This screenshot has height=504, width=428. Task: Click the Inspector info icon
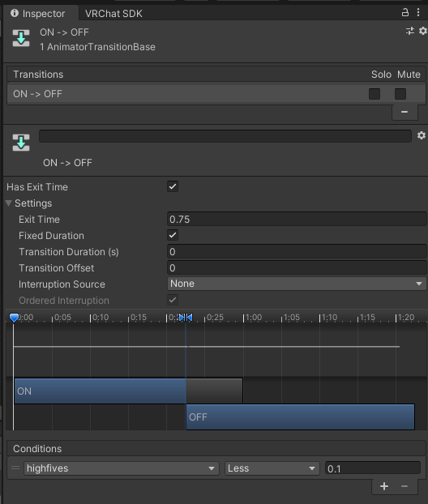(15, 13)
